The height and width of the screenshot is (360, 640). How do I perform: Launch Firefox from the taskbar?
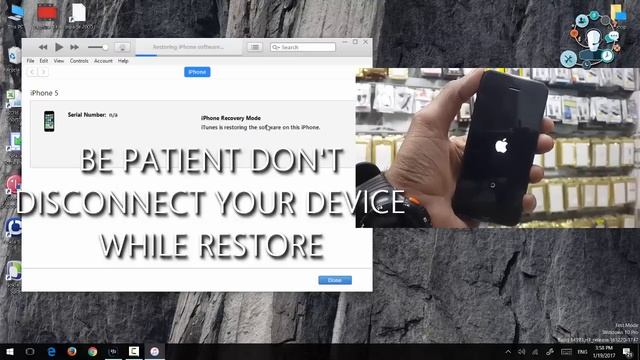[72, 351]
